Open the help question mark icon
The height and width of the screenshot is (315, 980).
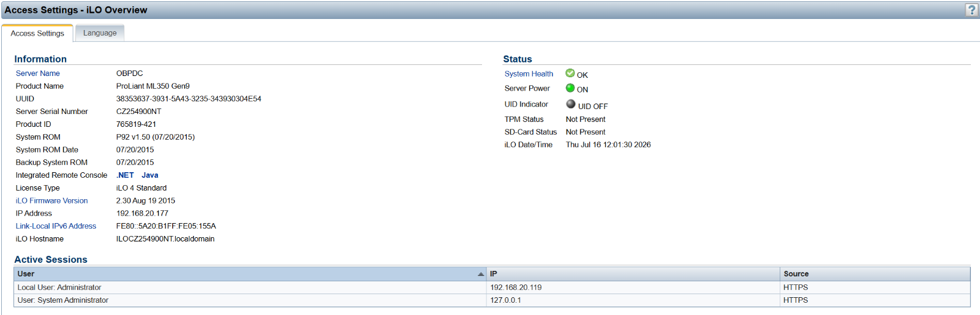click(x=971, y=10)
